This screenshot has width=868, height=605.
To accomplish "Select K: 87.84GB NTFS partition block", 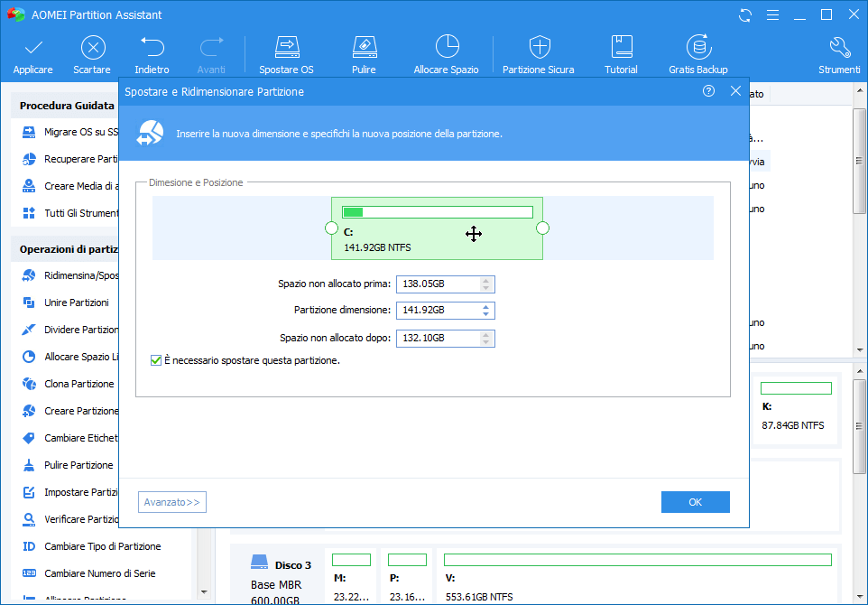I will click(x=796, y=410).
